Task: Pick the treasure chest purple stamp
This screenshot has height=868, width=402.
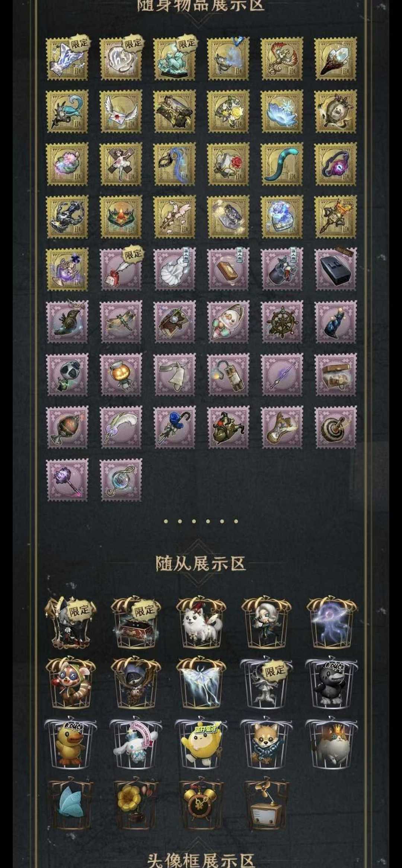Action: pyautogui.click(x=335, y=375)
